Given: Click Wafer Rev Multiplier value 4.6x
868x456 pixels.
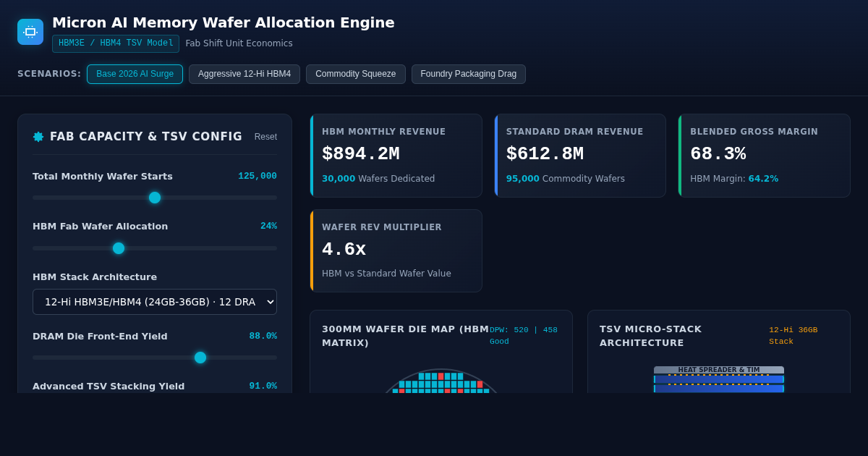Looking at the screenshot, I should 344,250.
